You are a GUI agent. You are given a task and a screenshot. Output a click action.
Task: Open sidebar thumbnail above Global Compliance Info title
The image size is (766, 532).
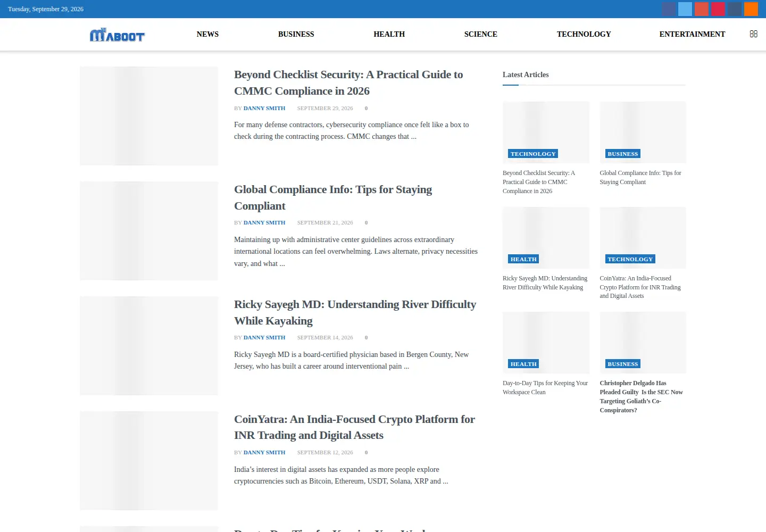pos(643,132)
